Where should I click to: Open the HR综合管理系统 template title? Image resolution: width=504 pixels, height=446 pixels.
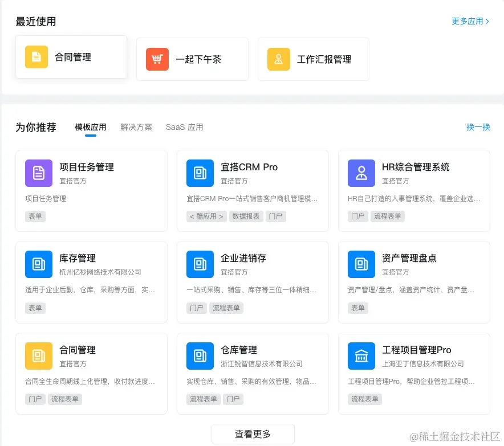(x=416, y=167)
